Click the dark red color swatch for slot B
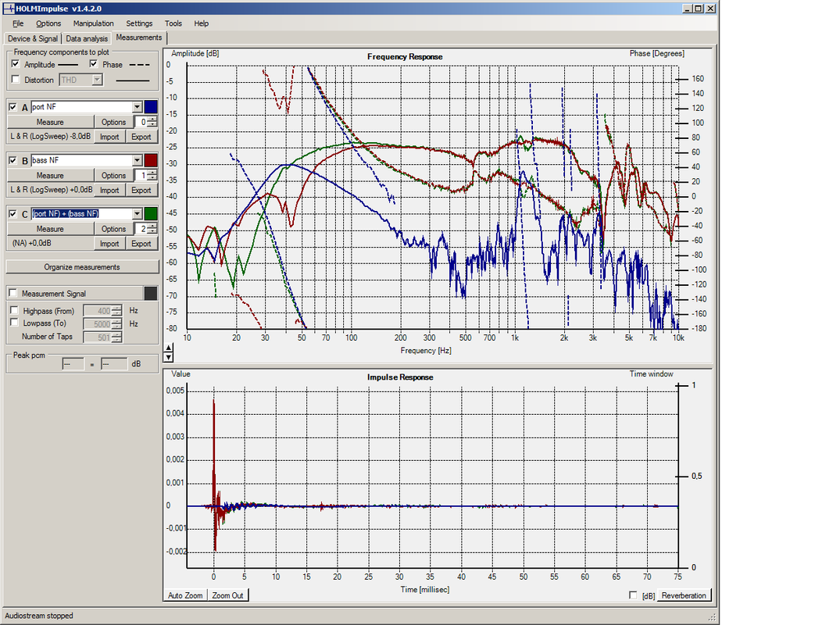This screenshot has height=625, width=840. coord(151,161)
